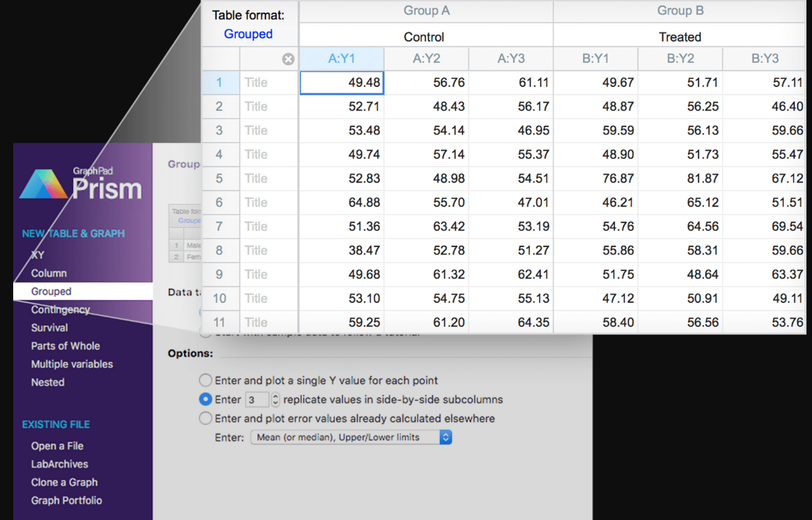Click the Title field in row 1
812x520 pixels.
(x=257, y=83)
